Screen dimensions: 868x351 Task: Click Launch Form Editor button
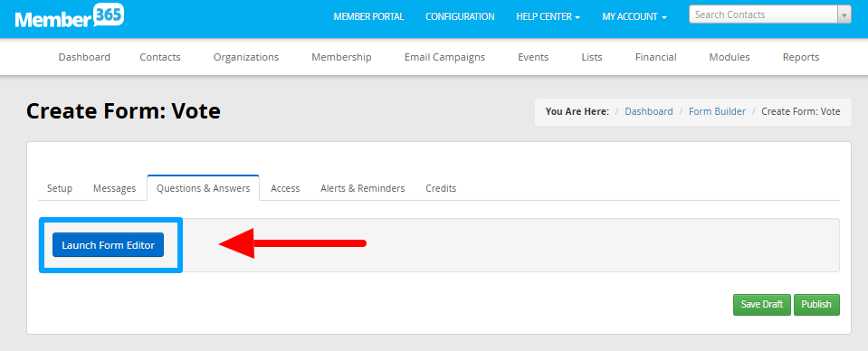(x=108, y=244)
